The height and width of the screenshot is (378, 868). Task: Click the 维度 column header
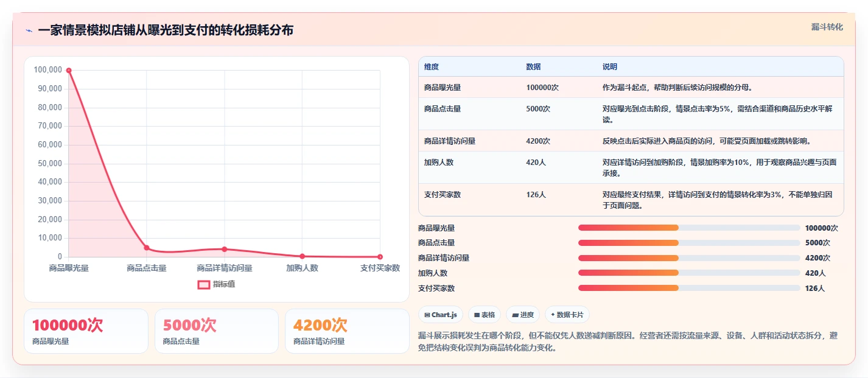click(432, 66)
